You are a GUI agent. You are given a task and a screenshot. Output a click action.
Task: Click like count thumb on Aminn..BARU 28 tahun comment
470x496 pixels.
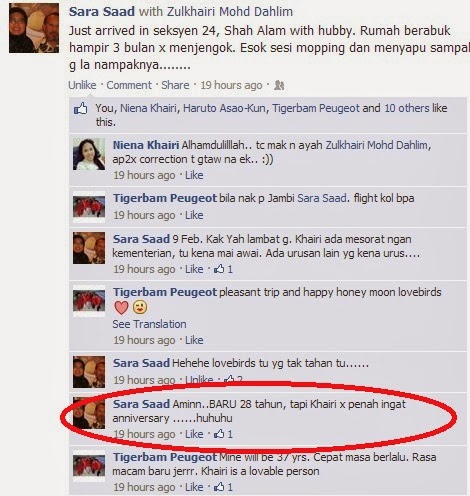click(219, 434)
